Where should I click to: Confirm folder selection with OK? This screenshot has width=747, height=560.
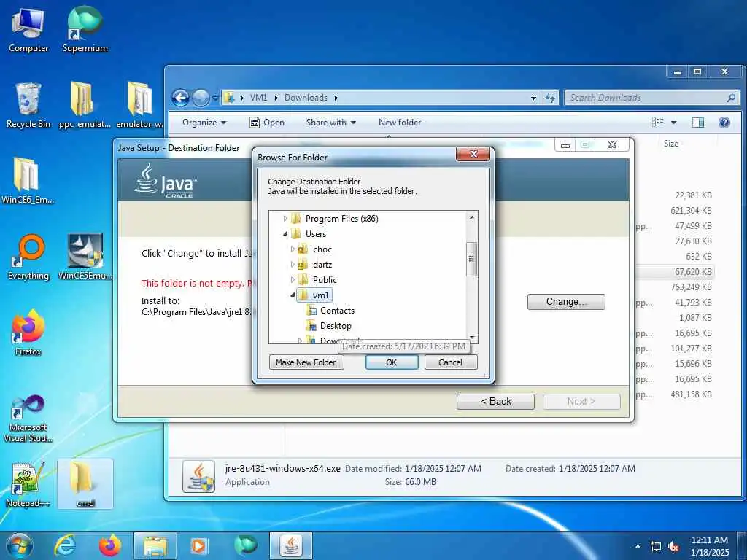click(392, 362)
